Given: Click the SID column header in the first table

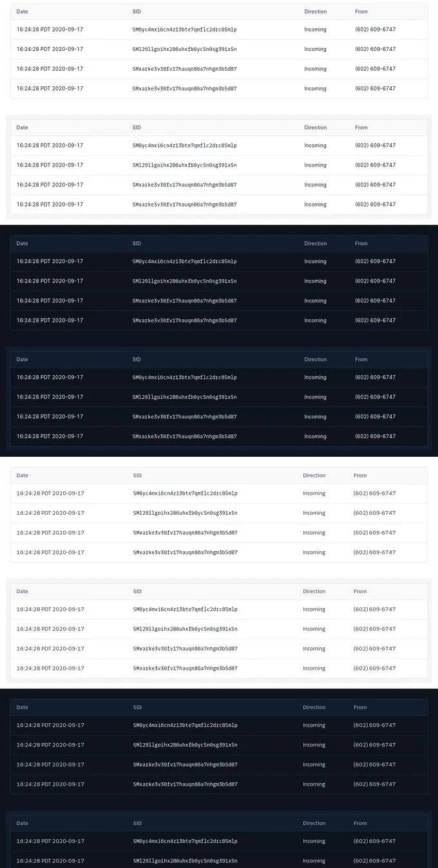Looking at the screenshot, I should [137, 12].
